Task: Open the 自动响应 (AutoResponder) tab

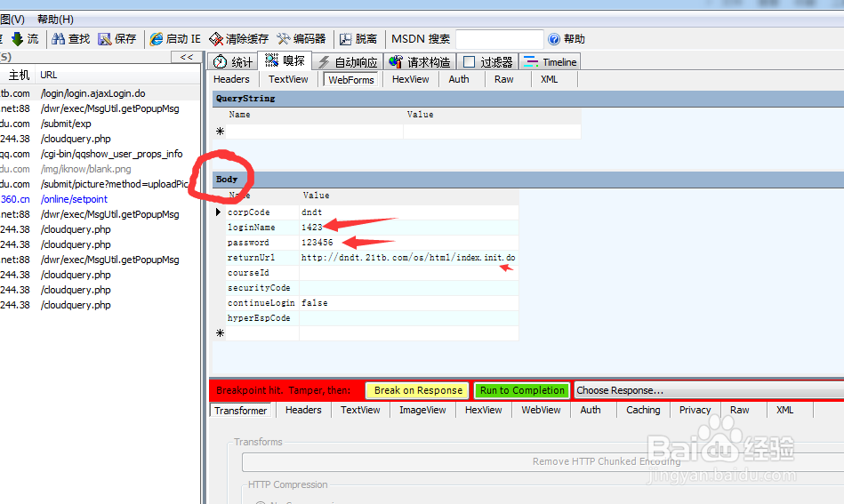Action: 348,62
